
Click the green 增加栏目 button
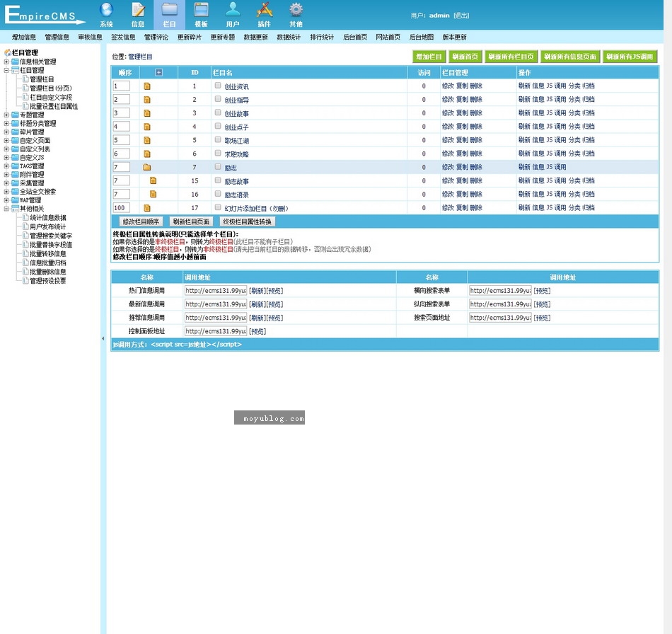pos(429,57)
